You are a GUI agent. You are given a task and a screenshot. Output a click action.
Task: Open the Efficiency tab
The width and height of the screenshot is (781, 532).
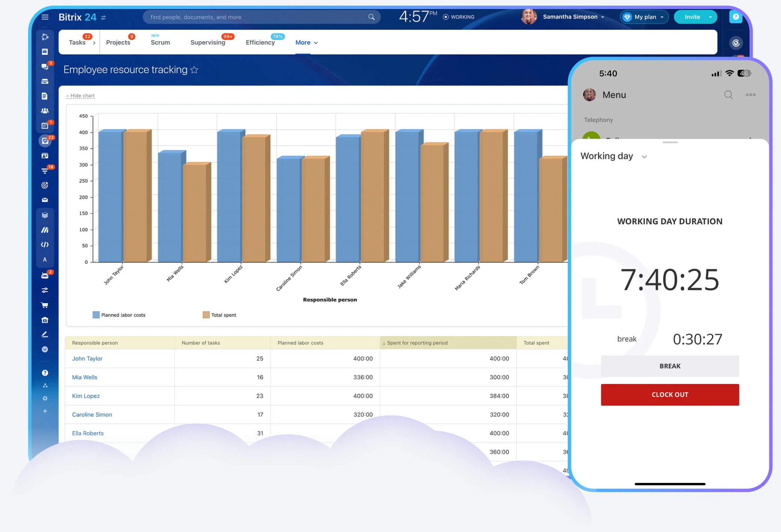(260, 43)
